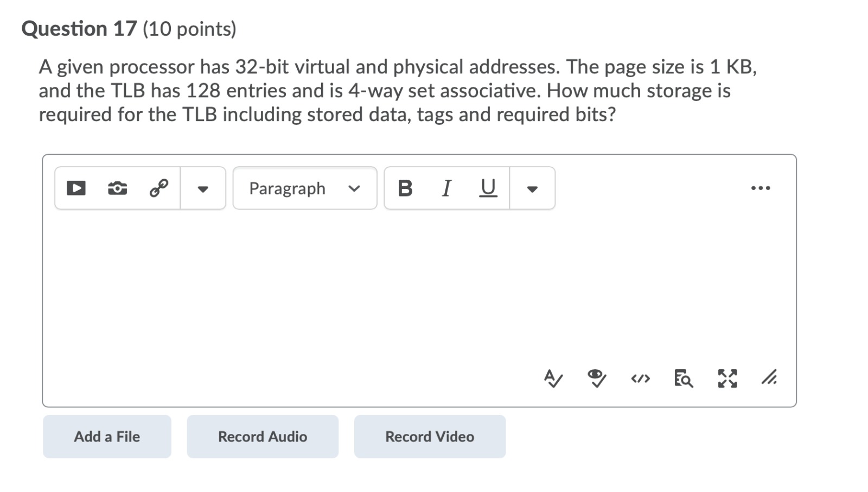Click Add a File to attach something
This screenshot has width=868, height=492.
coord(107,436)
